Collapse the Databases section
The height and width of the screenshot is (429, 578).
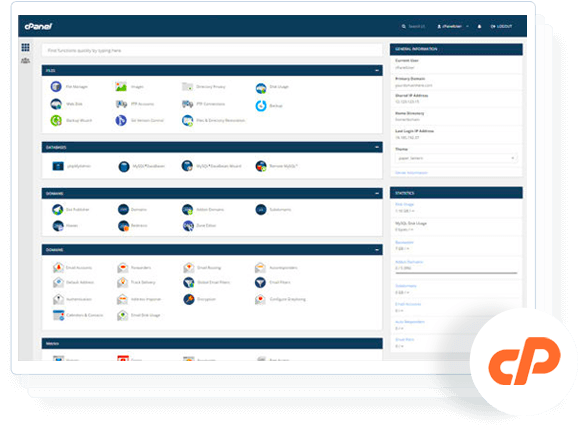(377, 147)
